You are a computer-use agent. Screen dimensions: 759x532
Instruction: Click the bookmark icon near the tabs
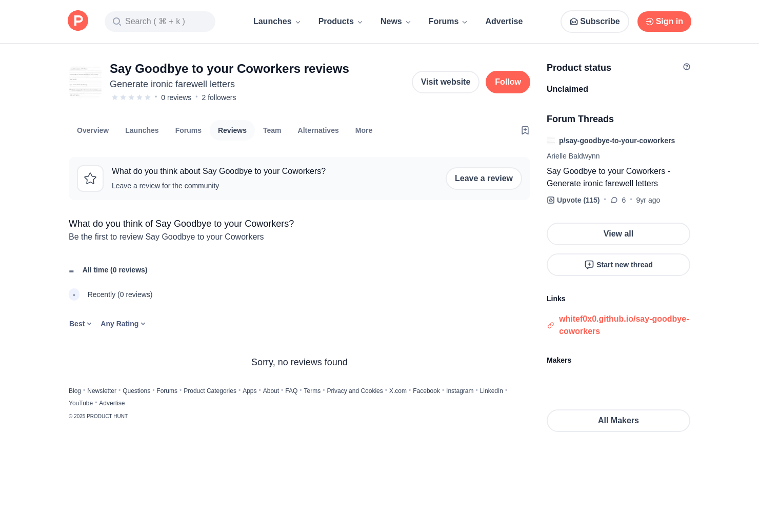[x=525, y=130]
